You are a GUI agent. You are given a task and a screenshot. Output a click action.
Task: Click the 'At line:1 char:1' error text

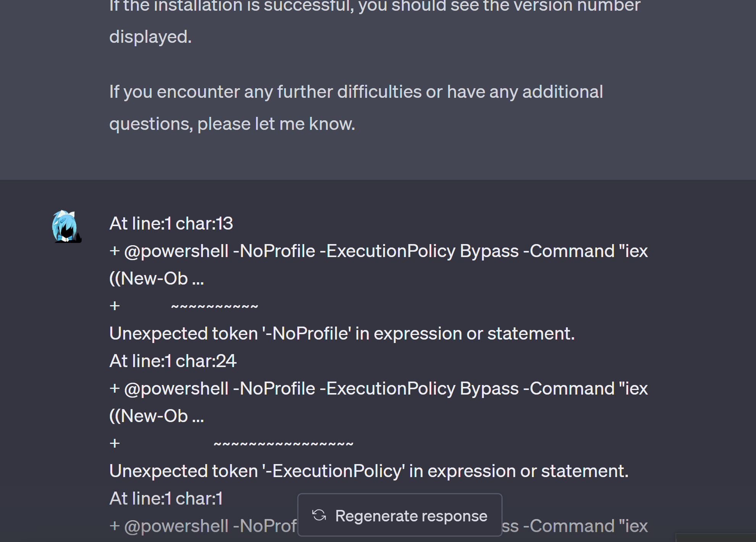tap(166, 498)
